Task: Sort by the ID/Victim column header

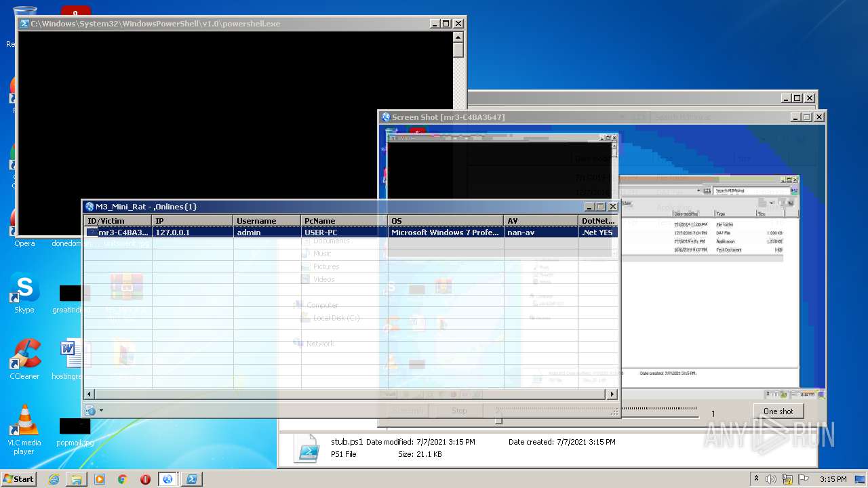Action: tap(118, 221)
